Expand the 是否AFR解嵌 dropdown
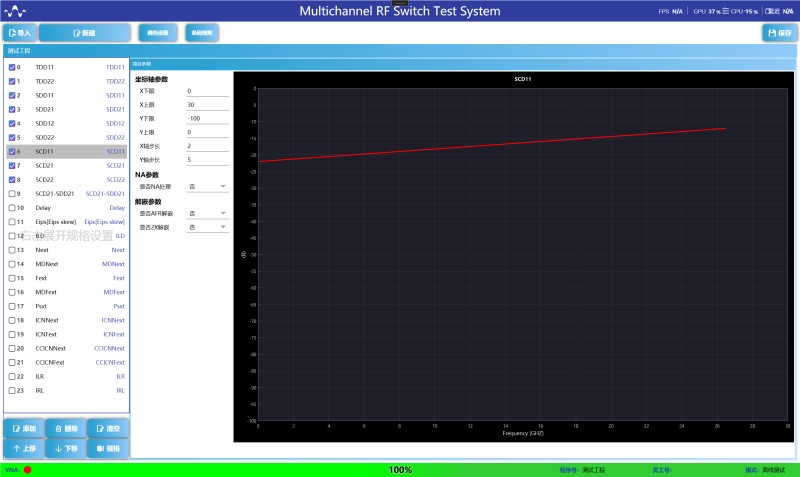 pos(208,214)
